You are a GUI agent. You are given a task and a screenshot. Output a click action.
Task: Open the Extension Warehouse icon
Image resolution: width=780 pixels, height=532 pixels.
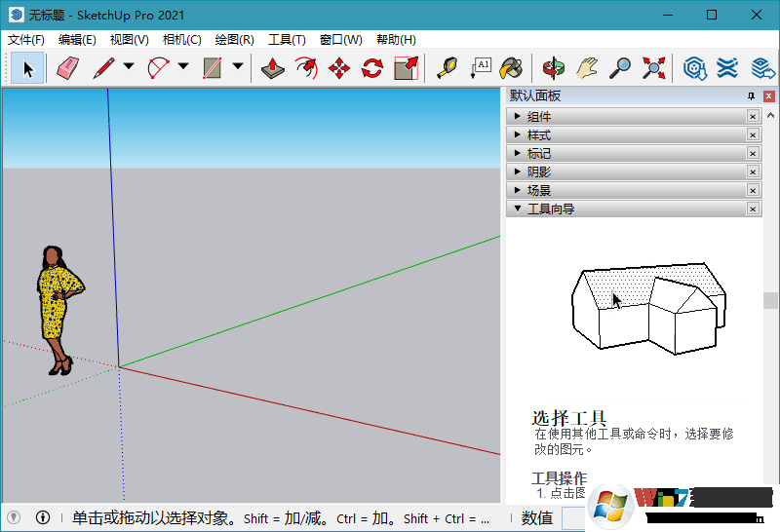727,68
